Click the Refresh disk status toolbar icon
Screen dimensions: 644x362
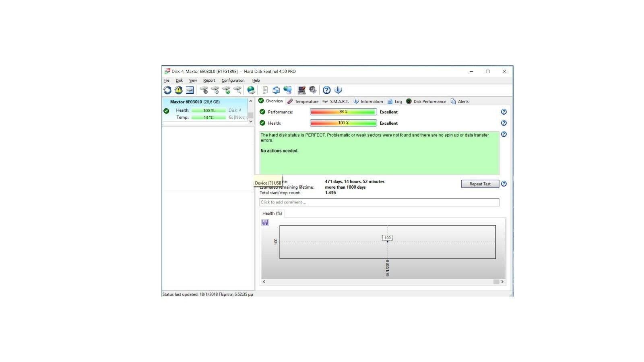(167, 90)
